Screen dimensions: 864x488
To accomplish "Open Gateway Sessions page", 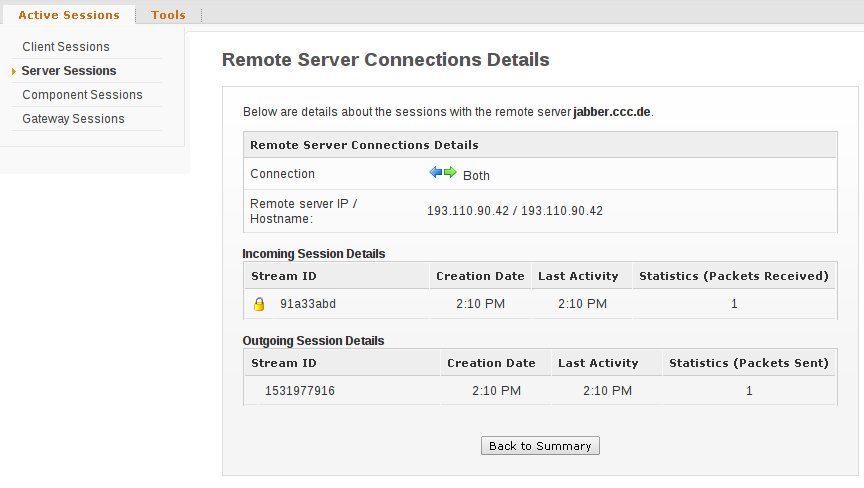I will (x=73, y=118).
